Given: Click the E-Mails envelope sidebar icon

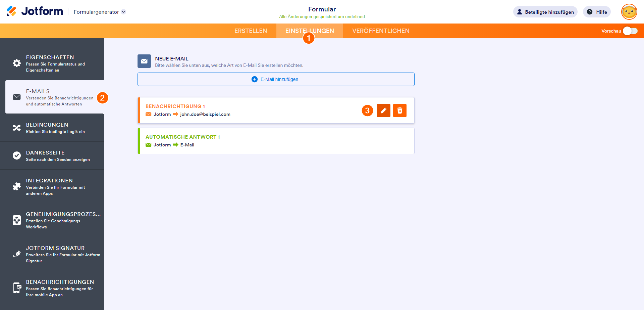Looking at the screenshot, I should coord(17,97).
